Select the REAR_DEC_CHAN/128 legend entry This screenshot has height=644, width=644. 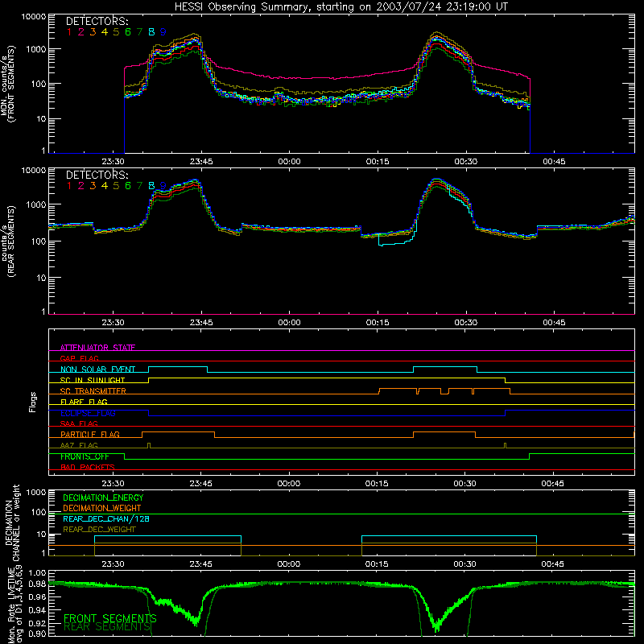106,518
